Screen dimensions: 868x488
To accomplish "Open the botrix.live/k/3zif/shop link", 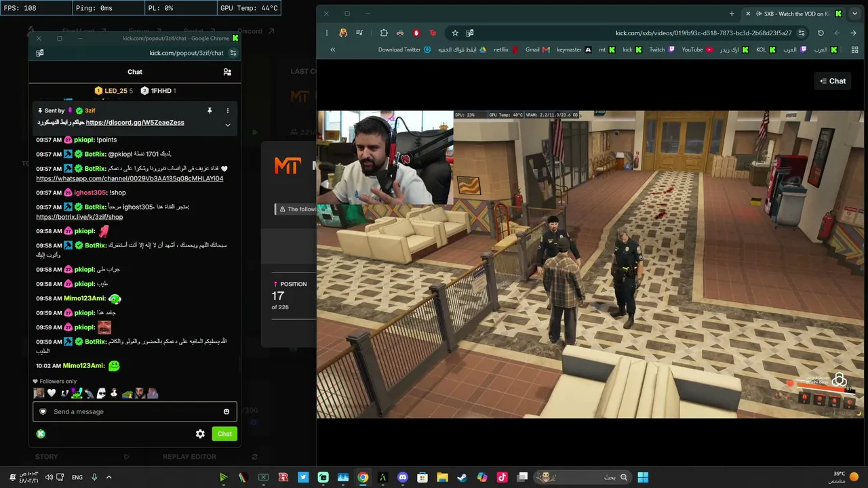I will (79, 217).
